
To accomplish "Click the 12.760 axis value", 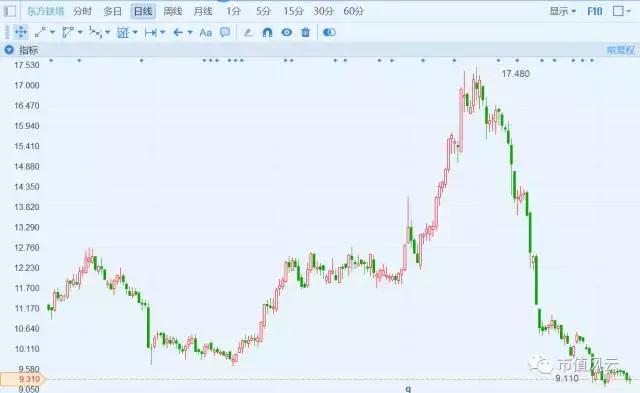I will (x=27, y=247).
